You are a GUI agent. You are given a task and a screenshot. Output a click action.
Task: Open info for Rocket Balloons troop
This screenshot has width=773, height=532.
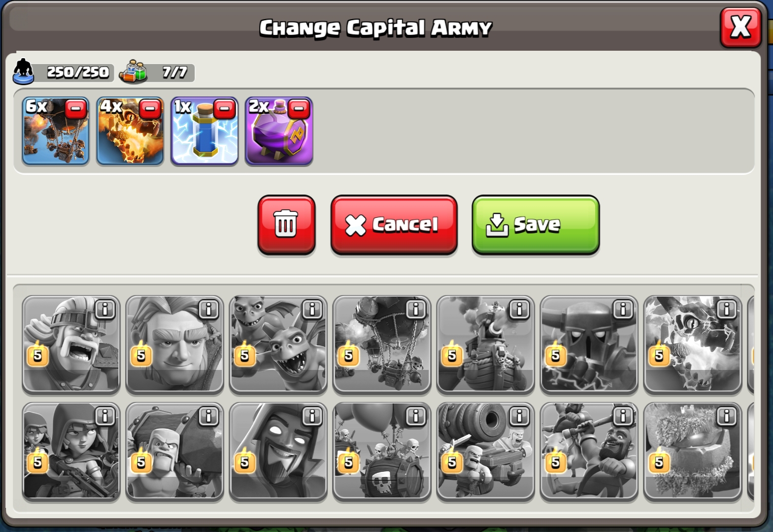pyautogui.click(x=415, y=310)
